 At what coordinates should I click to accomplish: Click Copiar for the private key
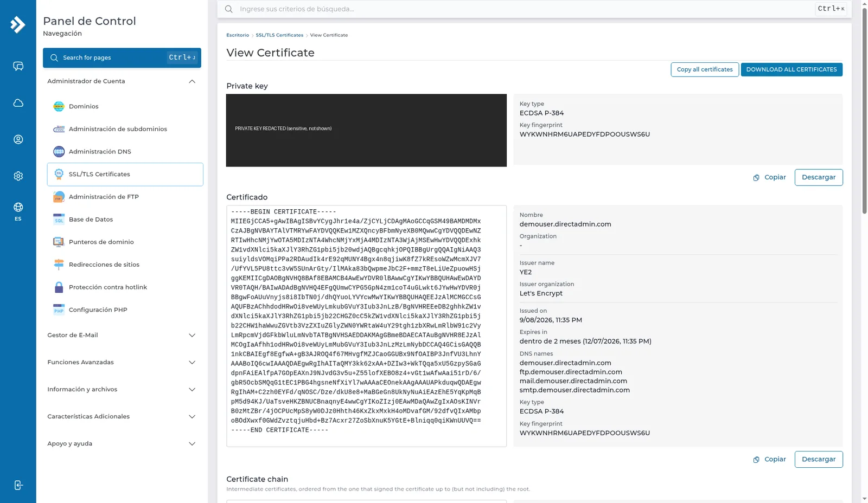click(x=769, y=177)
